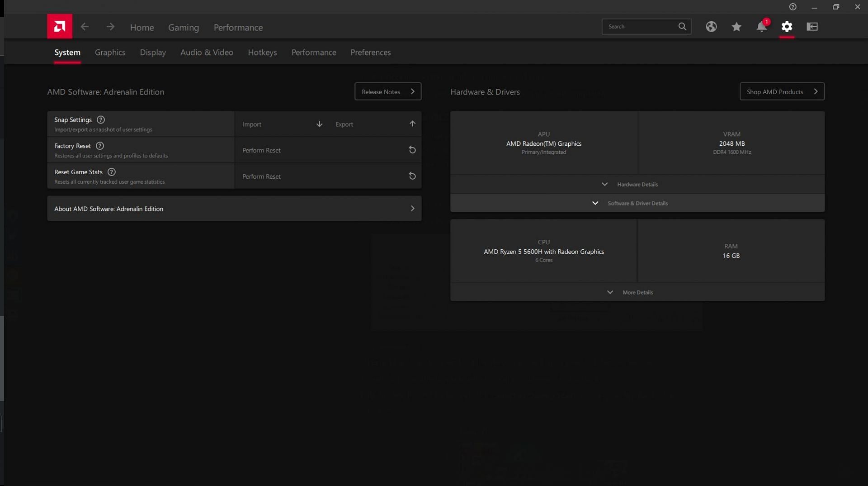Open notifications bell icon

762,27
